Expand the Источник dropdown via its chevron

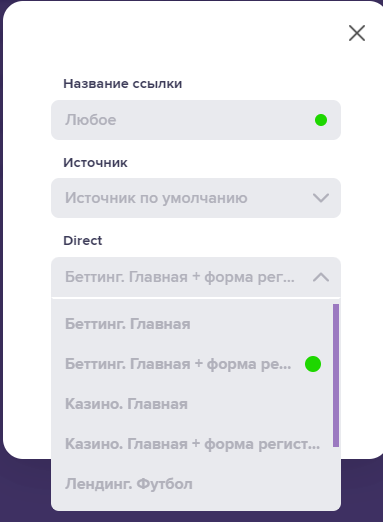coord(321,198)
